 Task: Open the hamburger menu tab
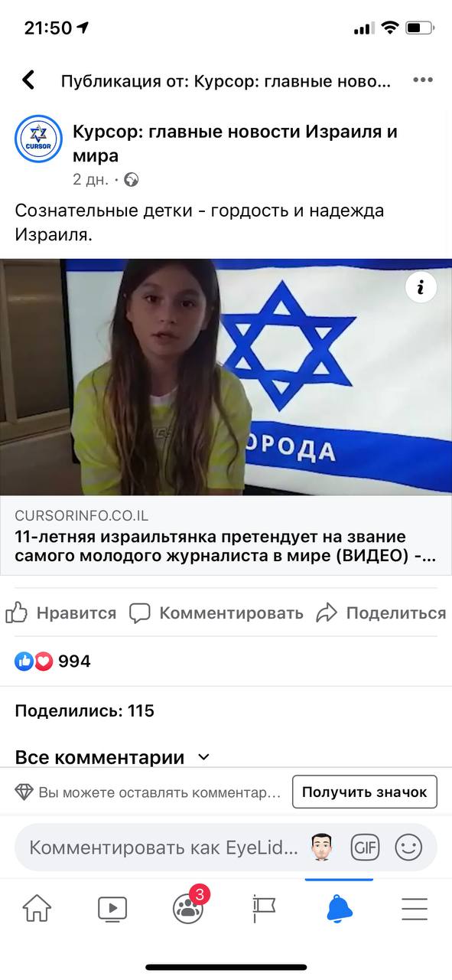tap(415, 909)
